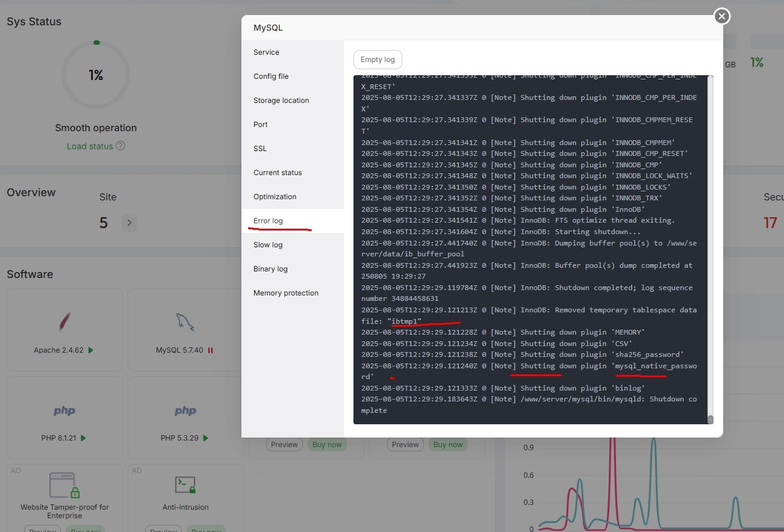Click the Anti-intrusion terminal icon
This screenshot has height=532, width=784.
[x=185, y=484]
